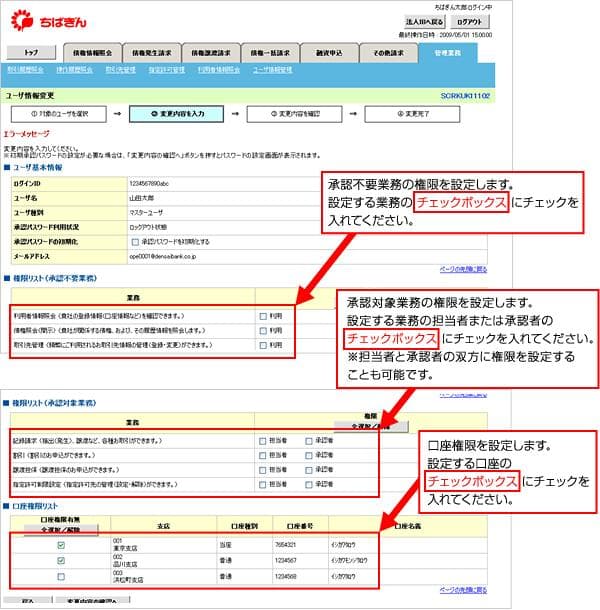The height and width of the screenshot is (610, 600).
Task: Click the 法人IBへ戻る button
Action: click(424, 20)
